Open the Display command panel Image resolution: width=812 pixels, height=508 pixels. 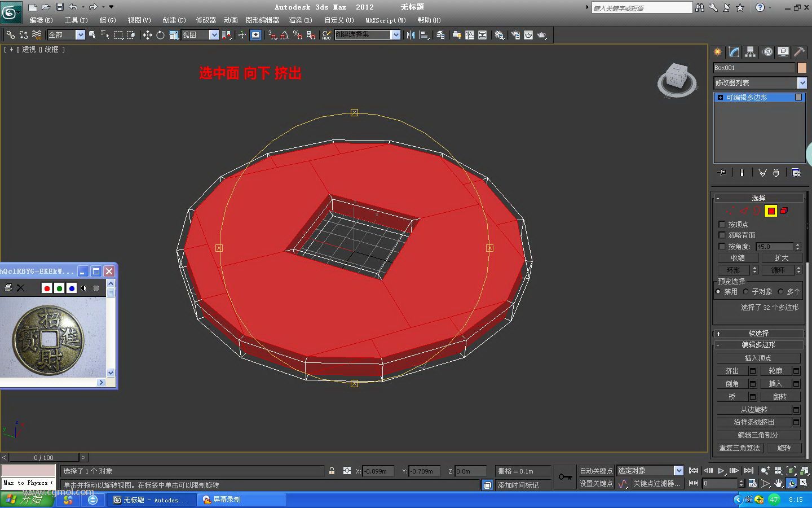[783, 52]
